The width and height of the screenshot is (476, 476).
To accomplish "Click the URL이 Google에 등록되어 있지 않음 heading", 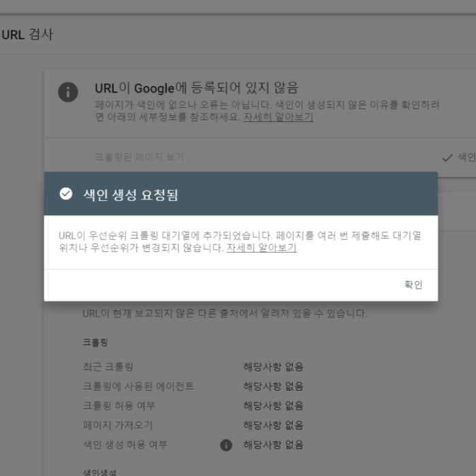I will coord(197,88).
